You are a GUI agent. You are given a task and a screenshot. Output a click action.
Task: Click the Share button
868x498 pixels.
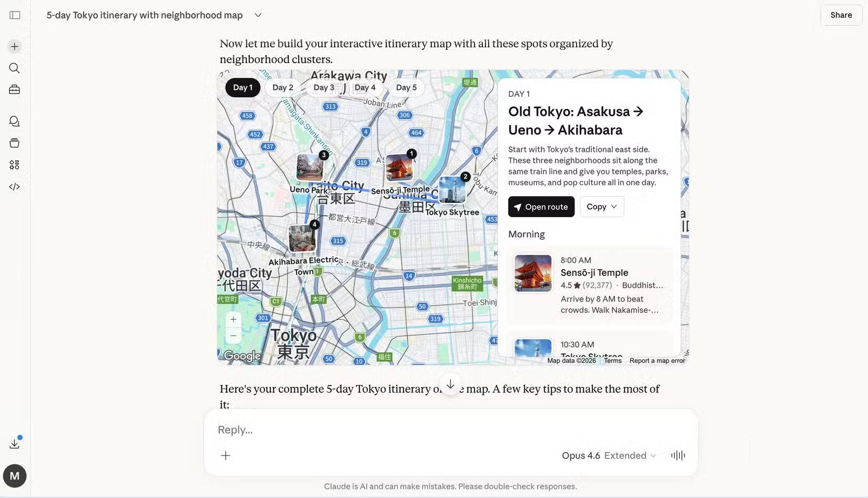point(841,15)
